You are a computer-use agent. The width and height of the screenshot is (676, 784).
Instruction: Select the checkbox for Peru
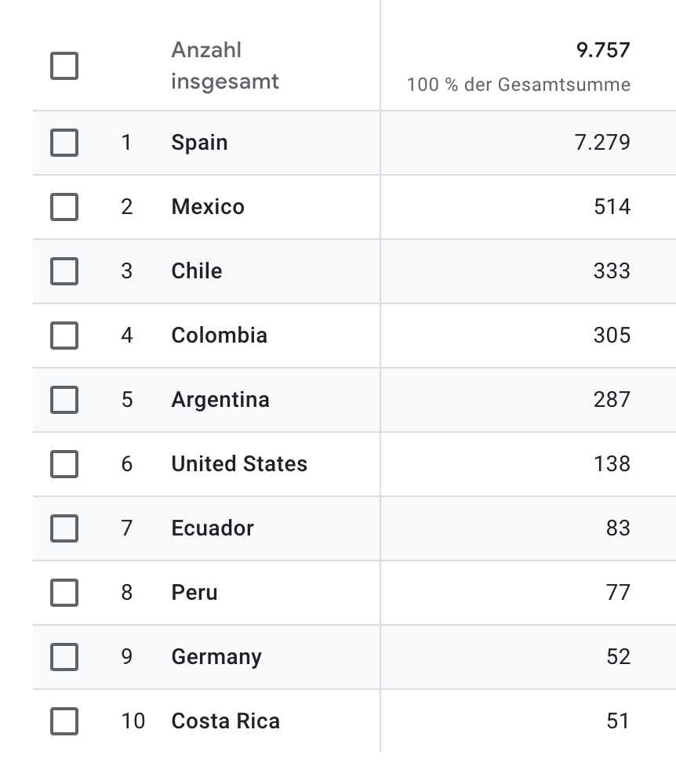point(64,593)
